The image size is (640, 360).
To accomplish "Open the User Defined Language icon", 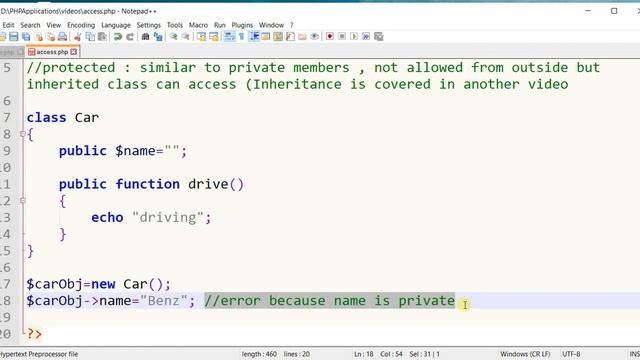I will coord(266,37).
